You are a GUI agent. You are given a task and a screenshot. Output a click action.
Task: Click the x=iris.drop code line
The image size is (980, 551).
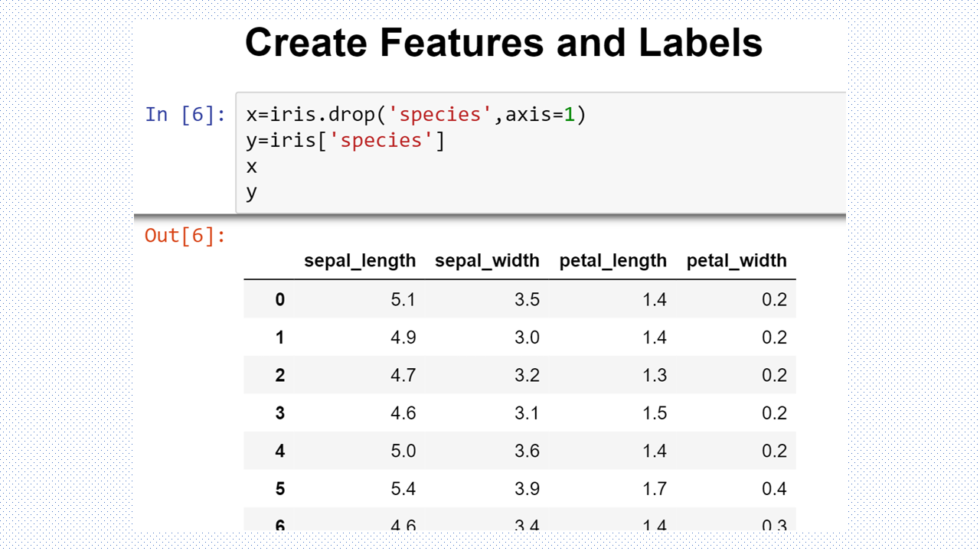pyautogui.click(x=415, y=115)
